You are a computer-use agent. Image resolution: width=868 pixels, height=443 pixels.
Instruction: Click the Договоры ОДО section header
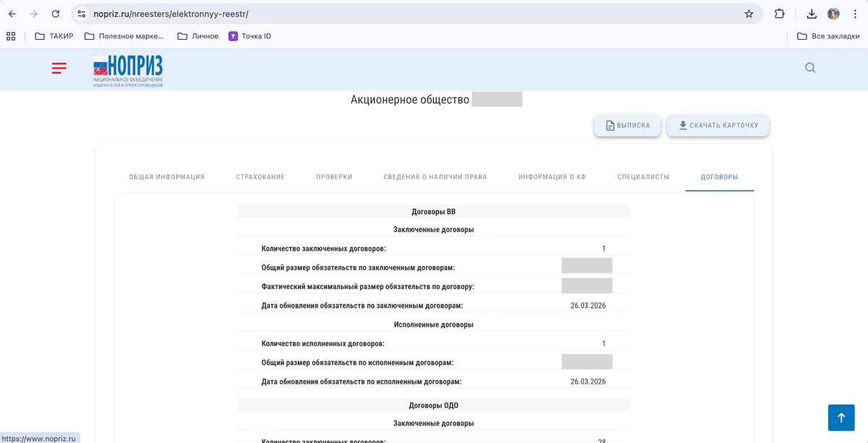[x=433, y=405]
